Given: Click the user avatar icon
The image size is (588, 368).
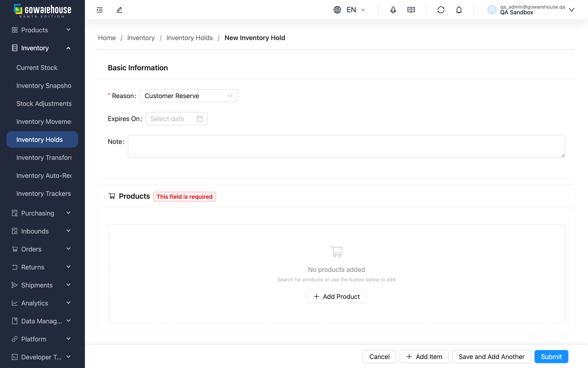Looking at the screenshot, I should click(x=492, y=10).
